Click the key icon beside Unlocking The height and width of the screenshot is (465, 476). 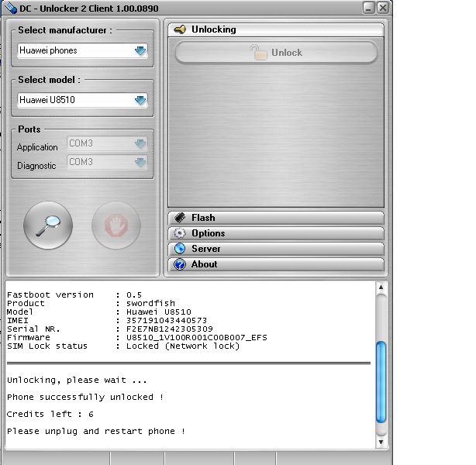(x=180, y=29)
